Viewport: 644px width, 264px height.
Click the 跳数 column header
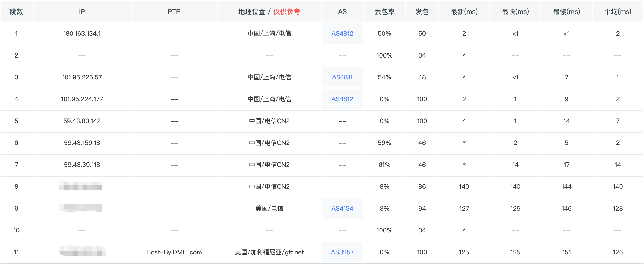point(16,12)
